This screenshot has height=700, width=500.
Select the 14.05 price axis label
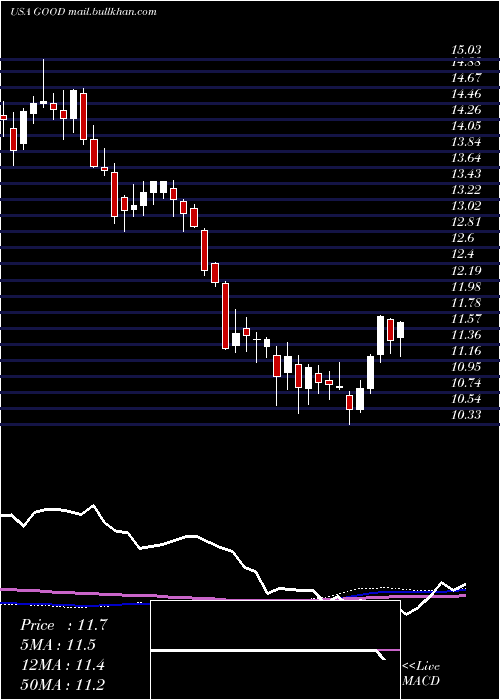click(466, 126)
